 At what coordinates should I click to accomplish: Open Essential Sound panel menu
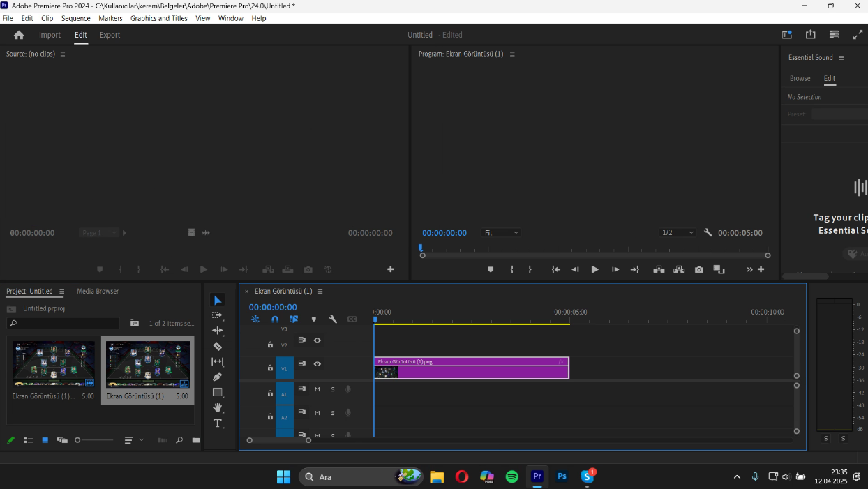click(841, 58)
